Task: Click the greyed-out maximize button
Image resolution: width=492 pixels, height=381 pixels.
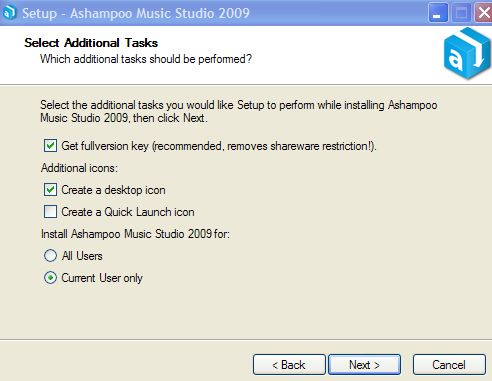Action: point(461,13)
